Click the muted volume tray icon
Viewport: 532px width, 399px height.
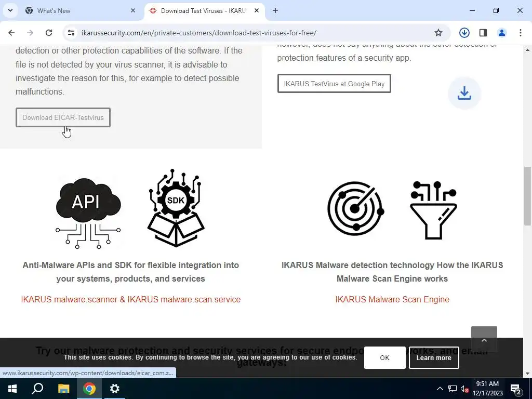click(464, 389)
